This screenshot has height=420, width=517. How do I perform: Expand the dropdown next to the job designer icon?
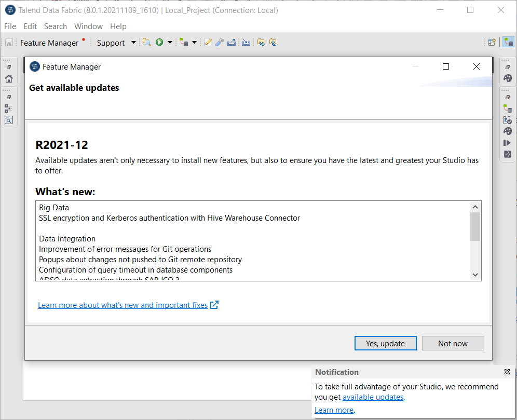click(x=194, y=43)
